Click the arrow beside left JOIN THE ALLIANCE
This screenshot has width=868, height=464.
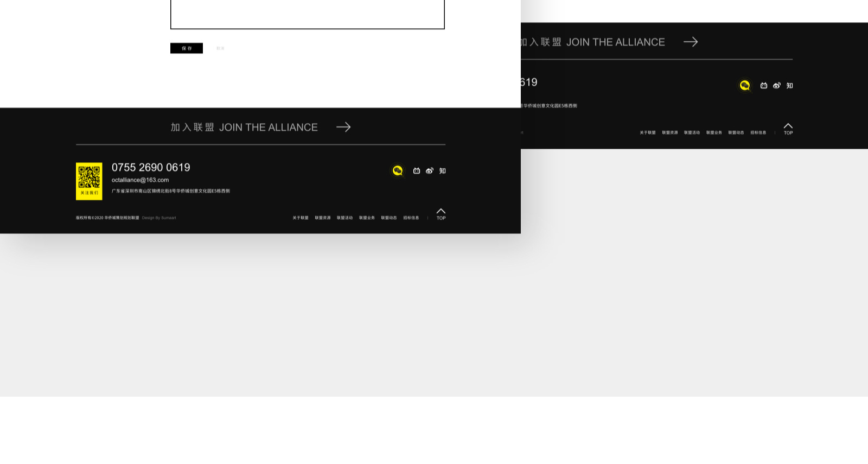coord(343,127)
